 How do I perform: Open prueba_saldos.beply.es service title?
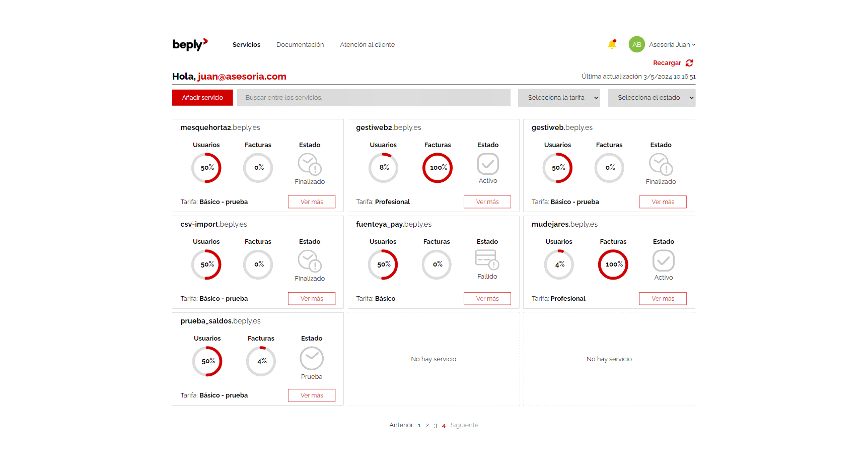point(220,321)
